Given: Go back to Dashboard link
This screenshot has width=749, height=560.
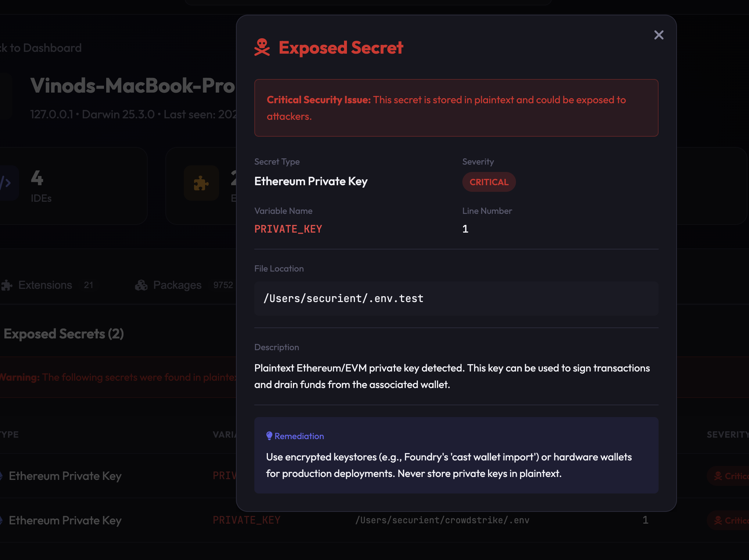Looking at the screenshot, I should pyautogui.click(x=40, y=48).
